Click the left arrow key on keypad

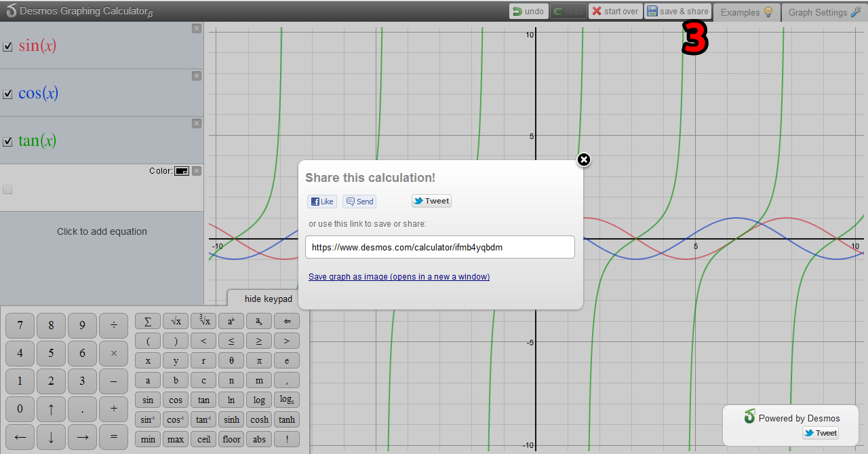pos(20,437)
